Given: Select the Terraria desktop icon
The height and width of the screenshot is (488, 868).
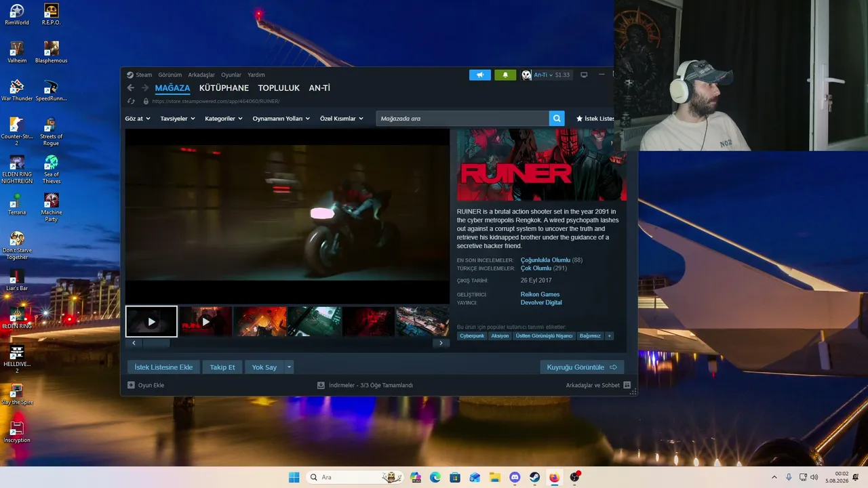Looking at the screenshot, I should coord(17,204).
